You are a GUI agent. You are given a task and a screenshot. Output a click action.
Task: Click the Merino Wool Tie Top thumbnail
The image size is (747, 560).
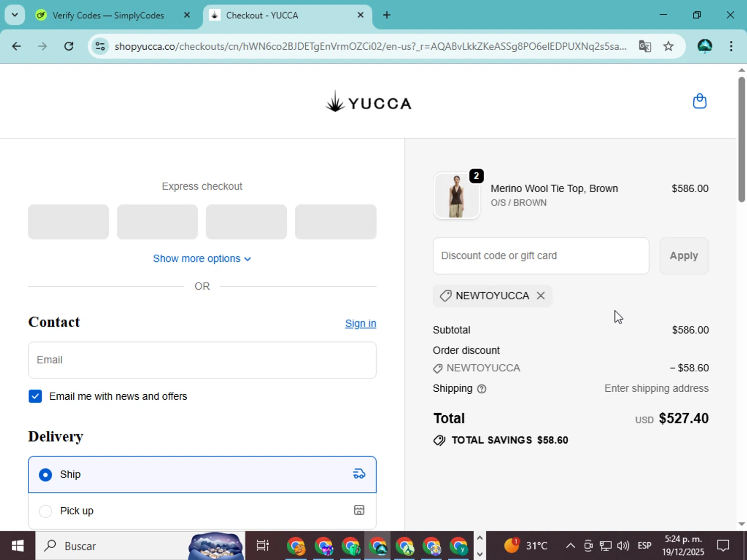[x=457, y=196]
